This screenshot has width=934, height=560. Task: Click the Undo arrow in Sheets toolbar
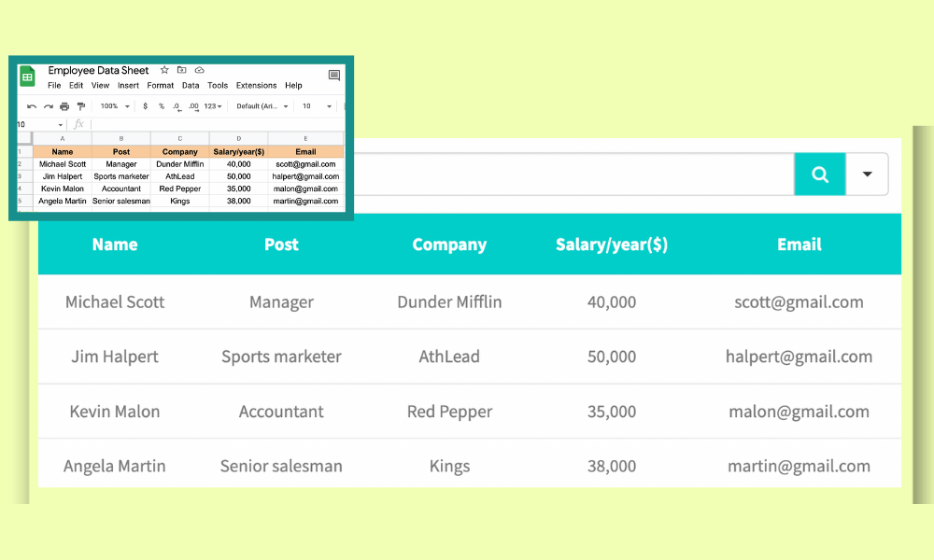pos(32,106)
